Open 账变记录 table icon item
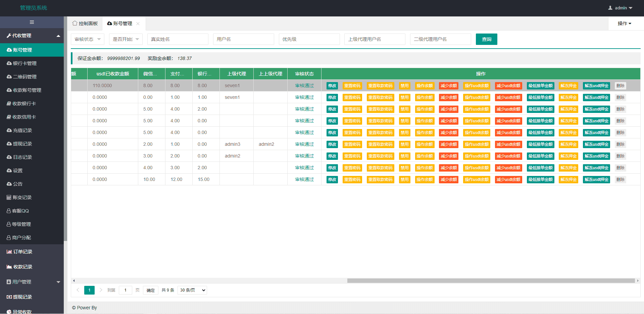 tap(9, 197)
